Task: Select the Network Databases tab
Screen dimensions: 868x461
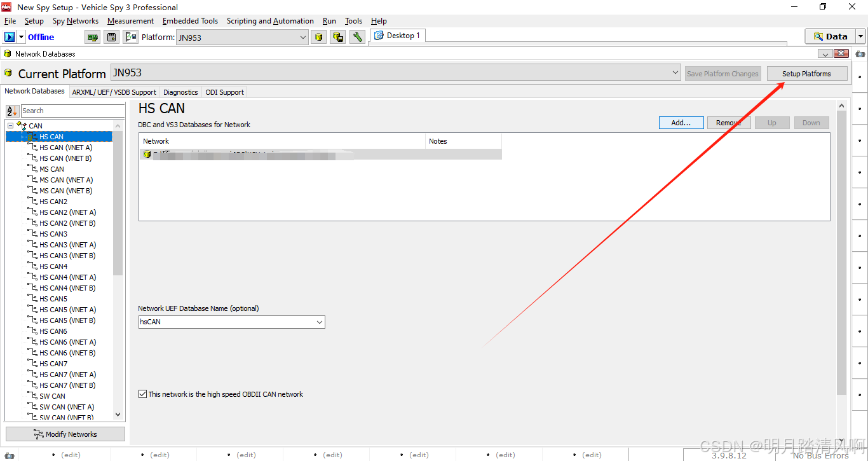Action: click(34, 91)
